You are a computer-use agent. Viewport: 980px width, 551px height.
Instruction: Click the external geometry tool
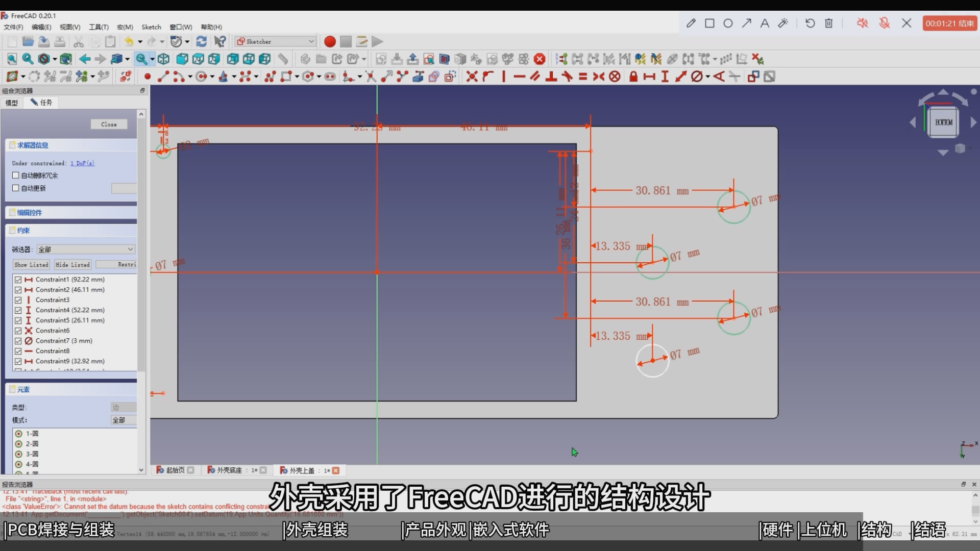tap(418, 77)
